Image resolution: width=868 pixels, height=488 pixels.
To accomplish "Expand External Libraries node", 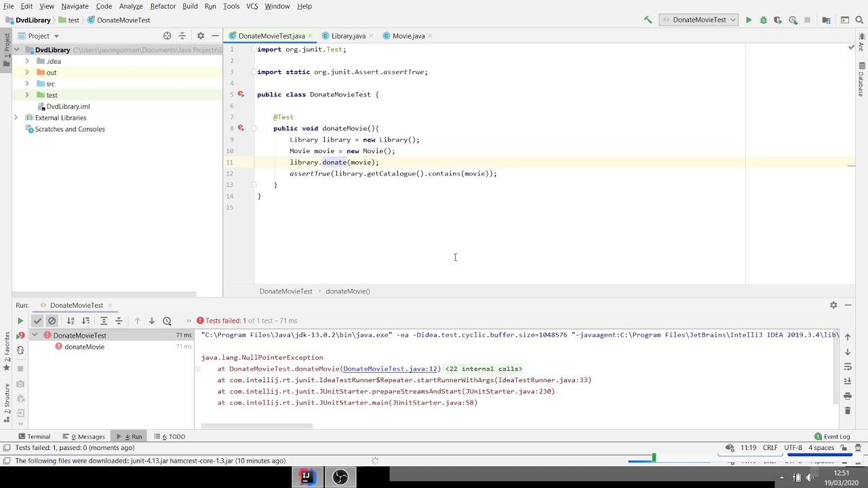I will point(16,118).
